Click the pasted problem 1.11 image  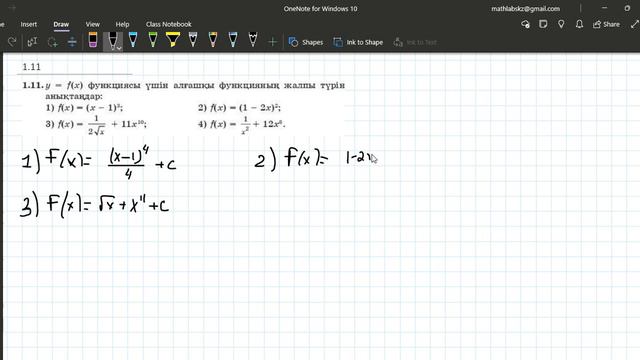coord(183,108)
